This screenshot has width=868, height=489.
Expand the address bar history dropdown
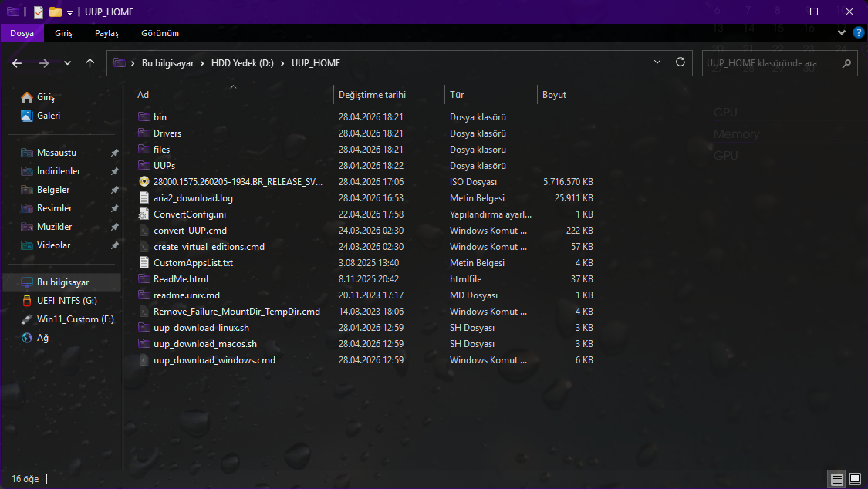point(657,62)
